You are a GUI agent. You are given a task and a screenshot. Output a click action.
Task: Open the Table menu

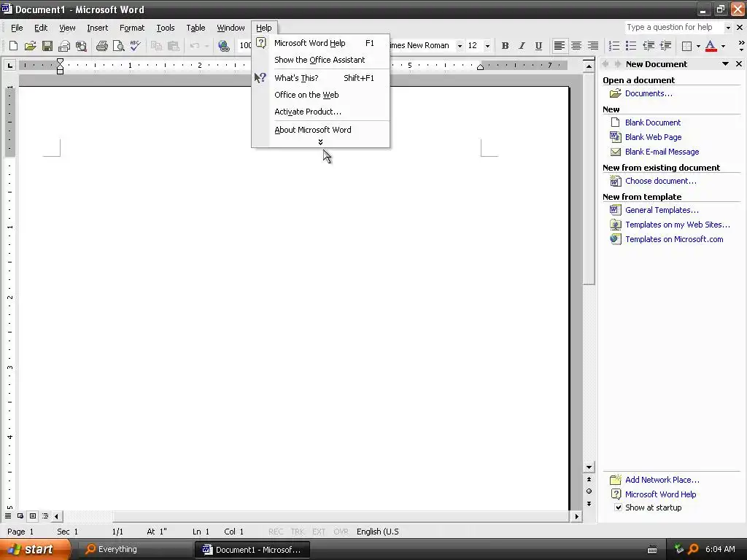coord(196,28)
